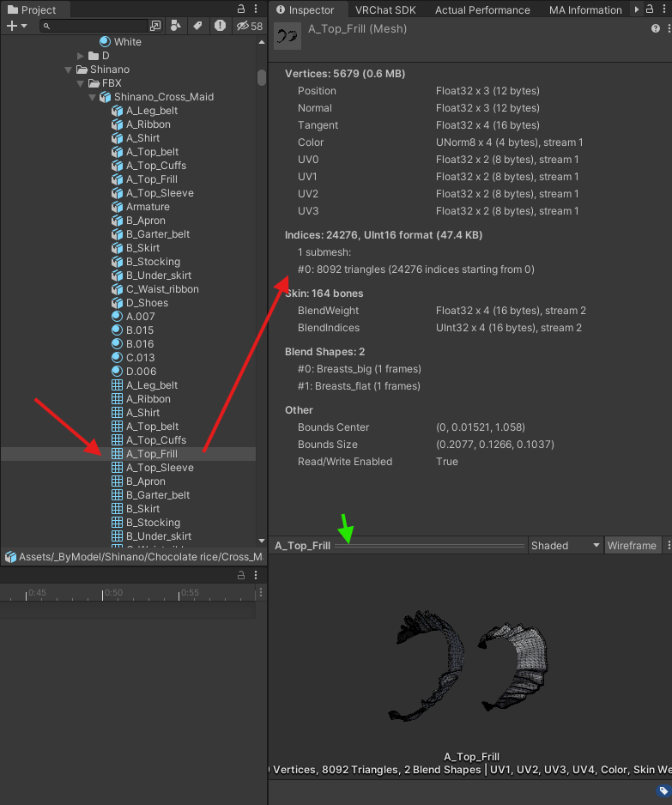Click the Project search field
Viewport: 672px width, 805px height.
click(94, 26)
